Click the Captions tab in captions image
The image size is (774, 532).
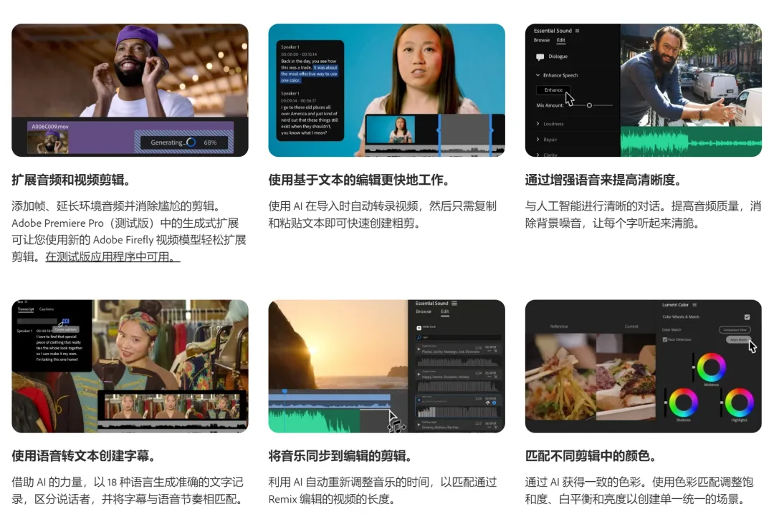click(47, 309)
